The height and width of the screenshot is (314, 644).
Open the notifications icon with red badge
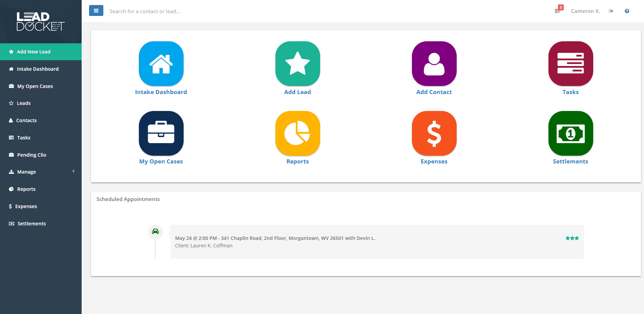558,10
